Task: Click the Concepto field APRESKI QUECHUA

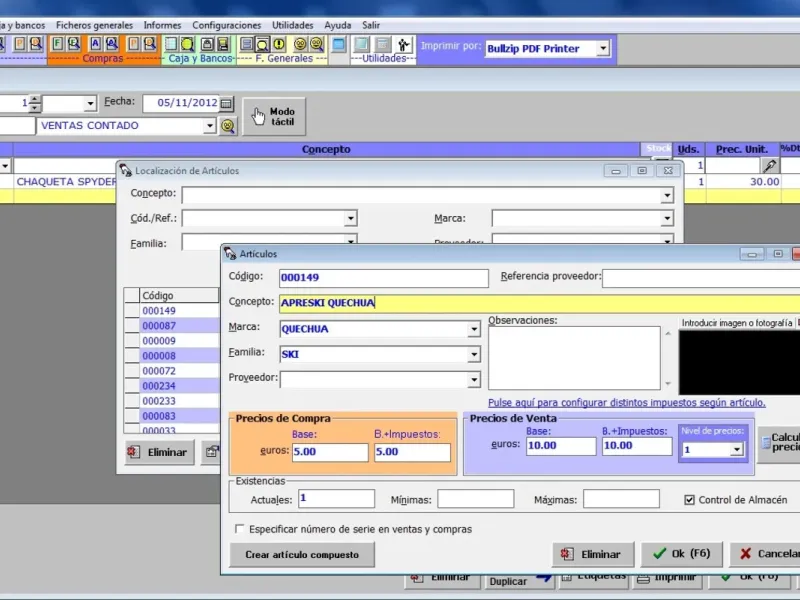Action: [539, 303]
